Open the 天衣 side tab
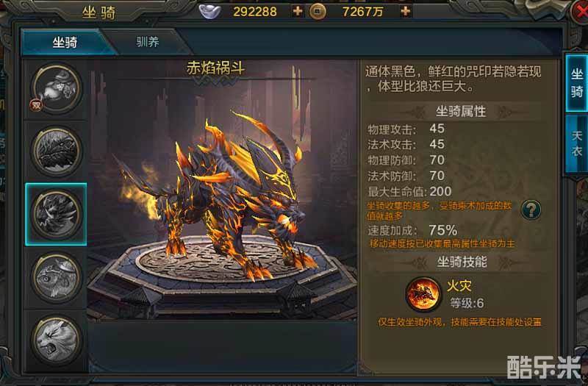This screenshot has width=588, height=386. 576,143
